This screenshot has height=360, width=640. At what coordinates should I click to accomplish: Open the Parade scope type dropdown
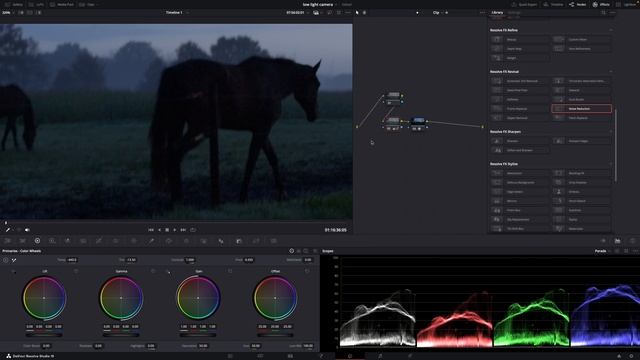602,251
